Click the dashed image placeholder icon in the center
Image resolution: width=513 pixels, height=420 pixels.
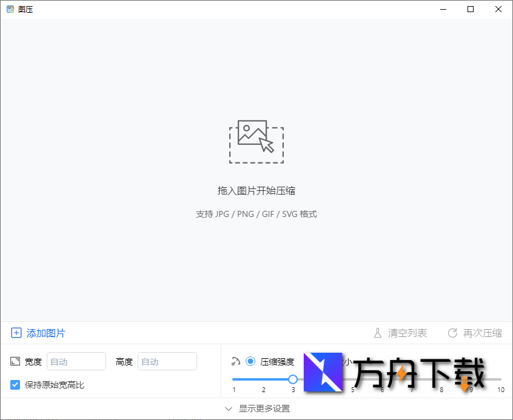point(256,142)
